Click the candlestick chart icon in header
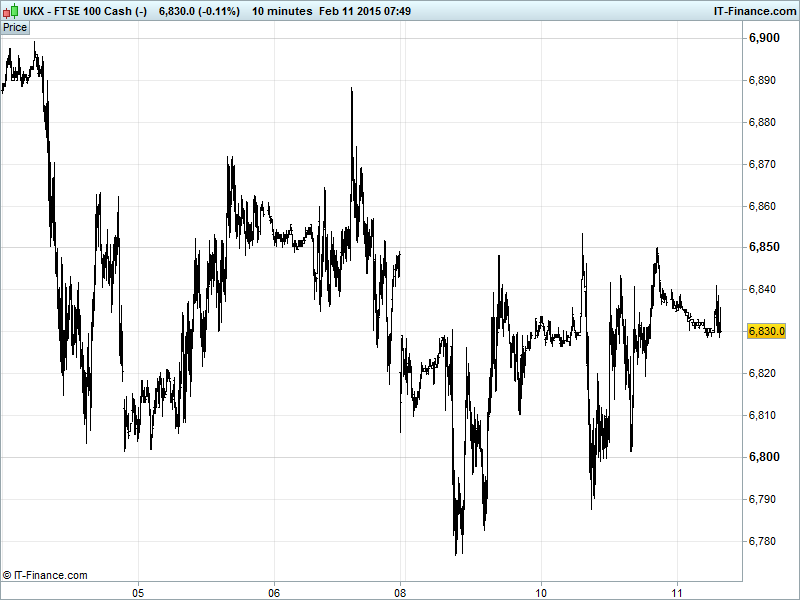Viewport: 800px width, 600px height. coord(11,10)
